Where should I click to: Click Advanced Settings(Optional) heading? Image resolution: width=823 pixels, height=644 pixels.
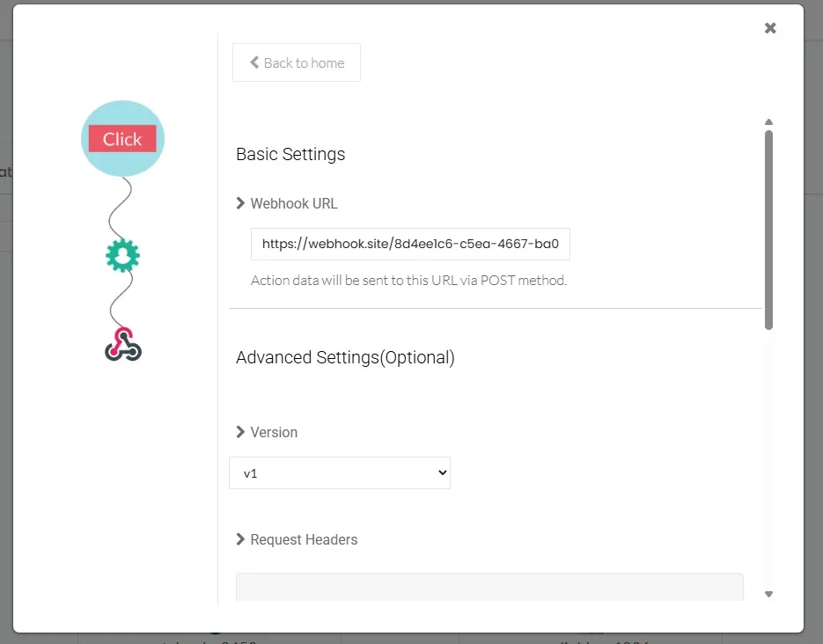pyautogui.click(x=345, y=357)
